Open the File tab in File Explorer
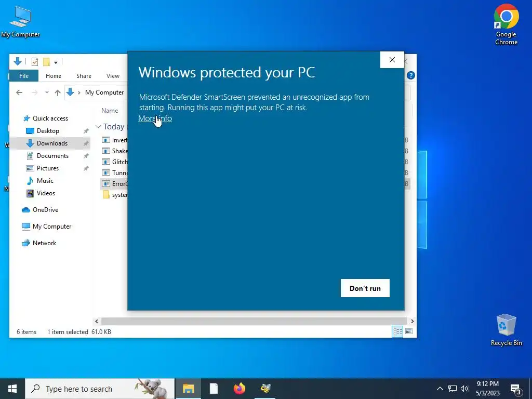 [x=24, y=76]
